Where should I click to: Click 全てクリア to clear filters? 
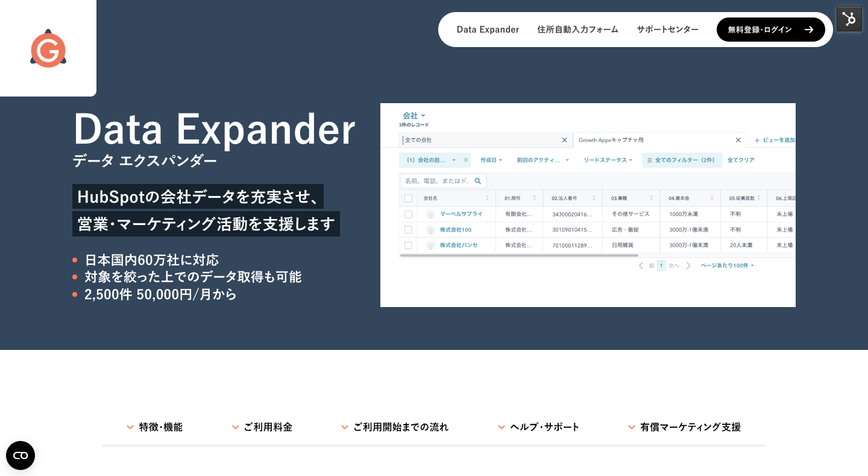pyautogui.click(x=741, y=160)
